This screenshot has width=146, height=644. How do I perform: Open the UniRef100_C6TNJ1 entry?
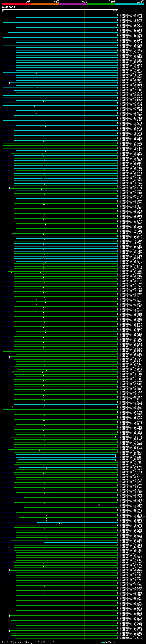tap(131, 239)
